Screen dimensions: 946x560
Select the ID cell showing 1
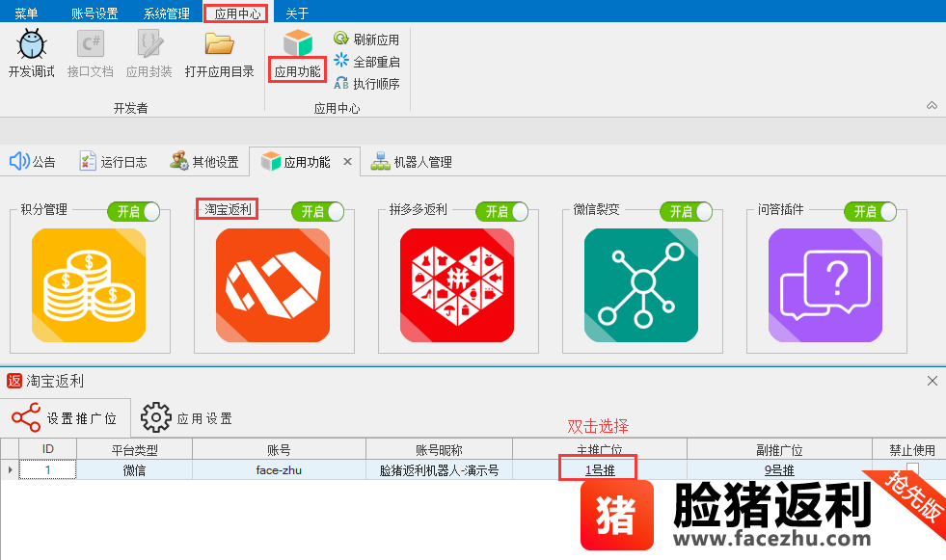pyautogui.click(x=47, y=470)
